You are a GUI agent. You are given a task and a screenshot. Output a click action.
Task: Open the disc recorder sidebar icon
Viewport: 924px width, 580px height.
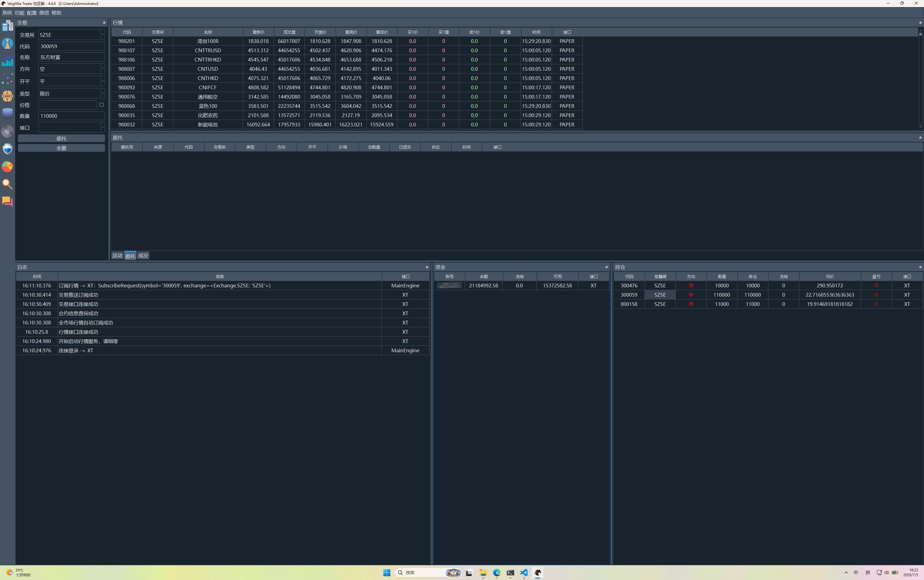7,131
